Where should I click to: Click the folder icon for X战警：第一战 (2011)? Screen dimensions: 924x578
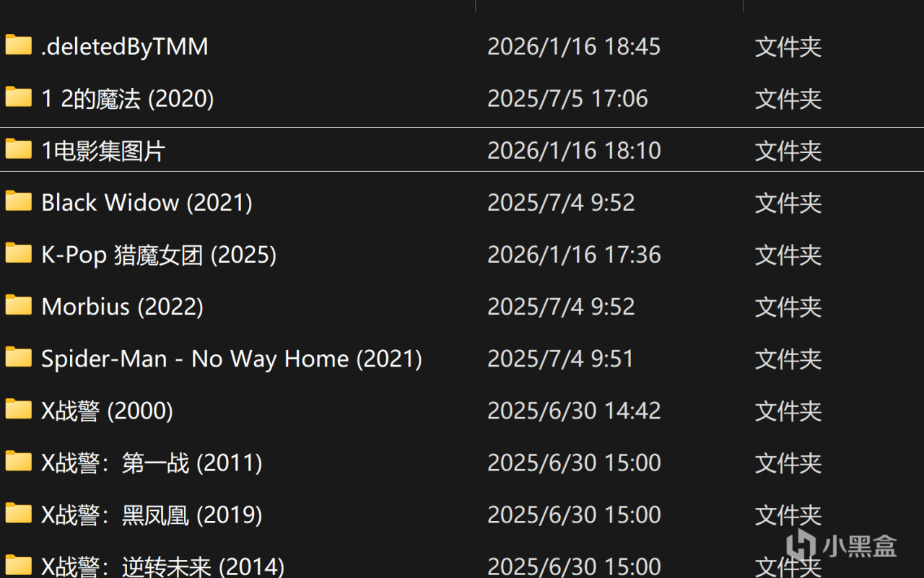click(x=18, y=462)
